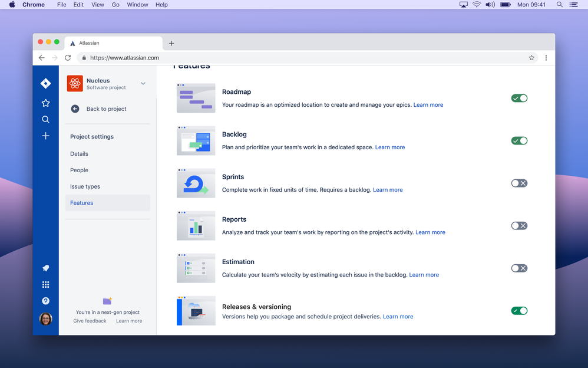The image size is (588, 368).
Task: Open the Jira home diamond logo
Action: point(45,83)
